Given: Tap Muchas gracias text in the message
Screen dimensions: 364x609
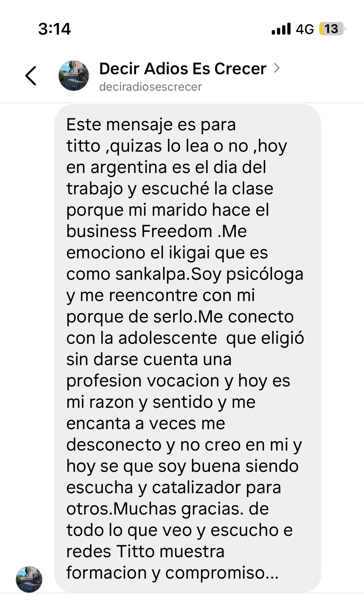Looking at the screenshot, I should [178, 509].
